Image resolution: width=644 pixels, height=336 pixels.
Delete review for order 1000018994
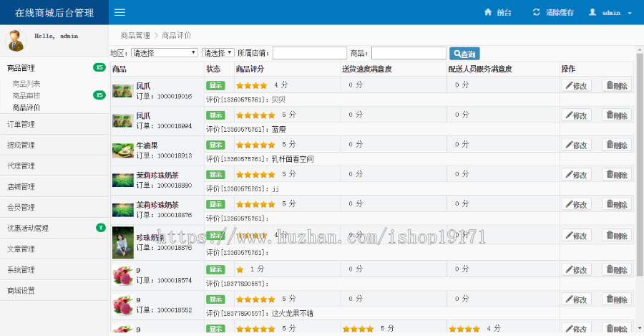coord(617,115)
